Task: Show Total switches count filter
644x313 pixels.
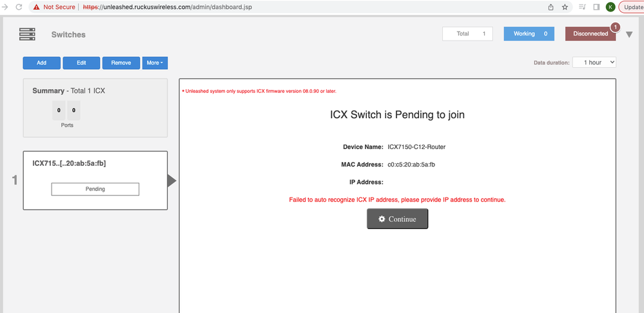Action: (x=467, y=34)
